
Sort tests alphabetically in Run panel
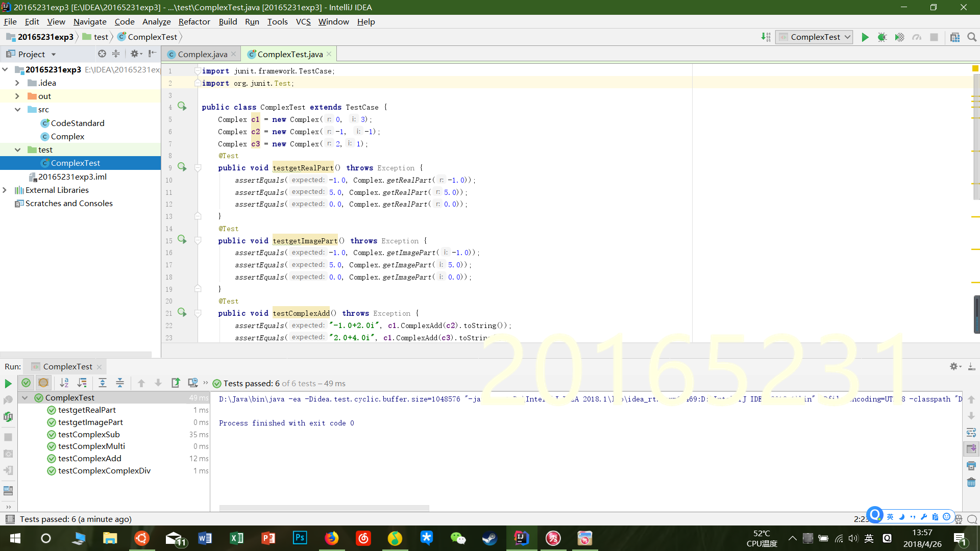pyautogui.click(x=64, y=383)
